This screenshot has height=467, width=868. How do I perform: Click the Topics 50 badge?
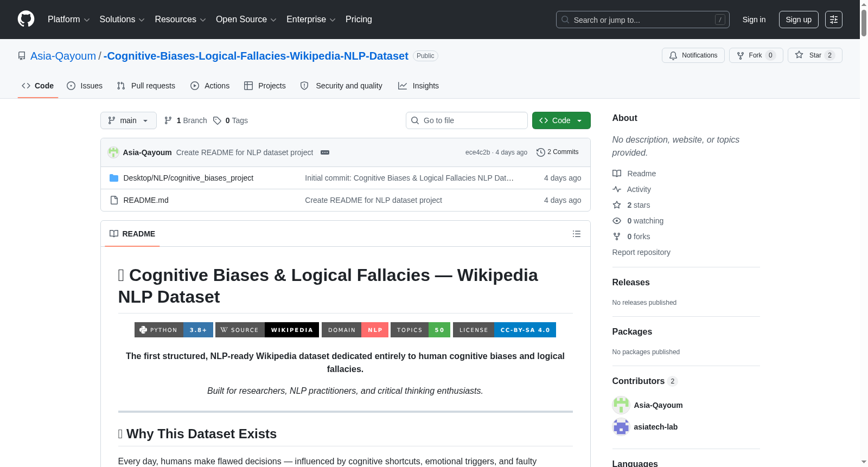tap(420, 330)
